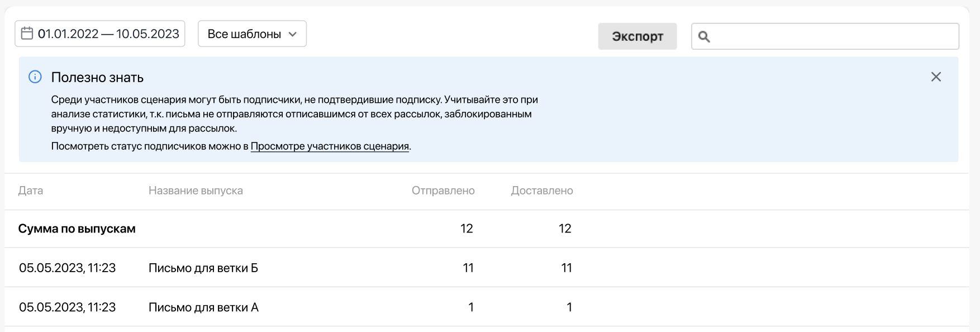Select the Сумма по выпускам row label
Image resolution: width=980 pixels, height=332 pixels.
tap(77, 229)
